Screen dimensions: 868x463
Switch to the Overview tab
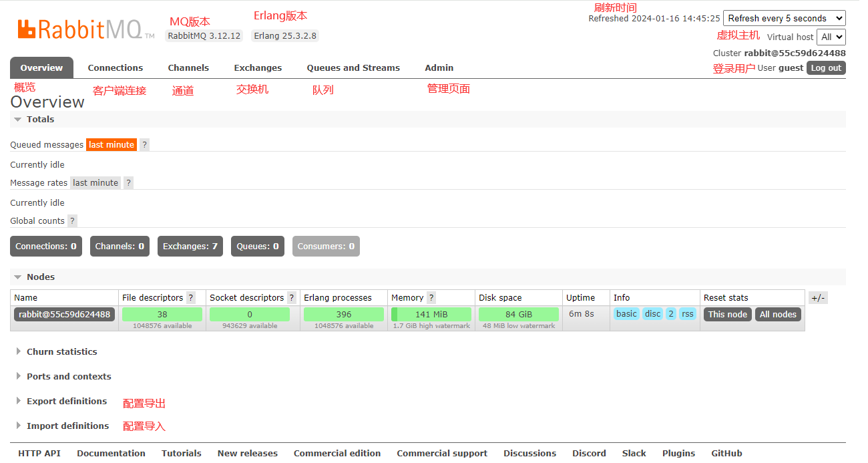(x=41, y=67)
